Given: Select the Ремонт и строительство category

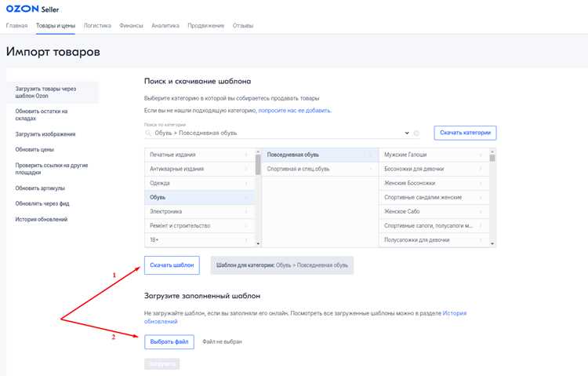Looking at the screenshot, I should 199,226.
